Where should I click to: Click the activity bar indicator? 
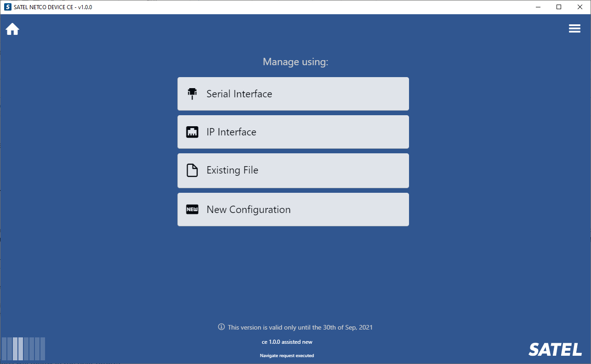click(x=23, y=349)
